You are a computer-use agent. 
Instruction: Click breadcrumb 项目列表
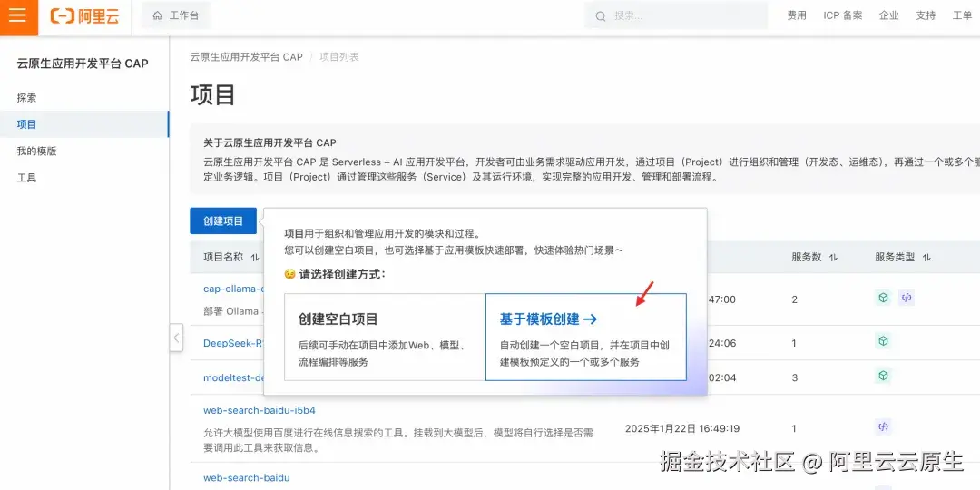[339, 57]
